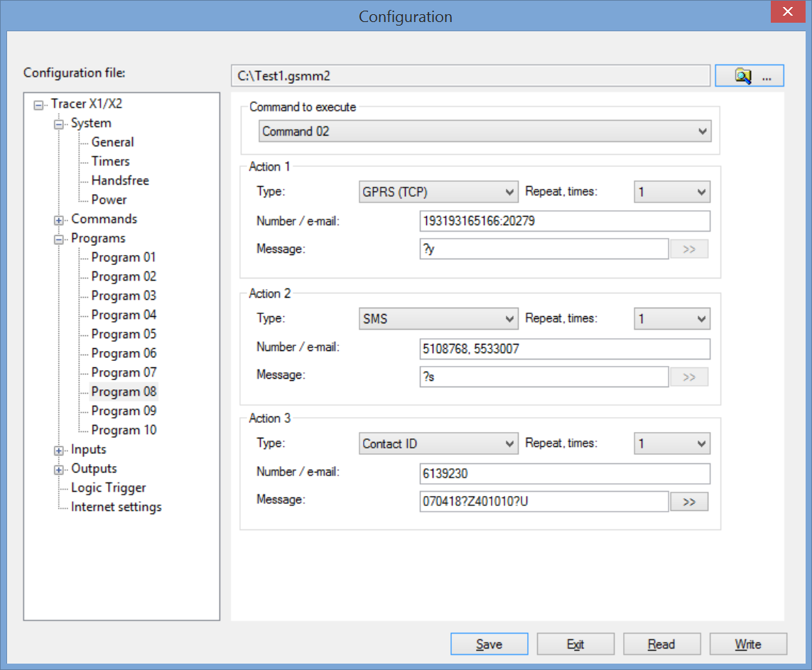812x670 pixels.
Task: Select the Tracer X1/X2 root item
Action: 86,104
